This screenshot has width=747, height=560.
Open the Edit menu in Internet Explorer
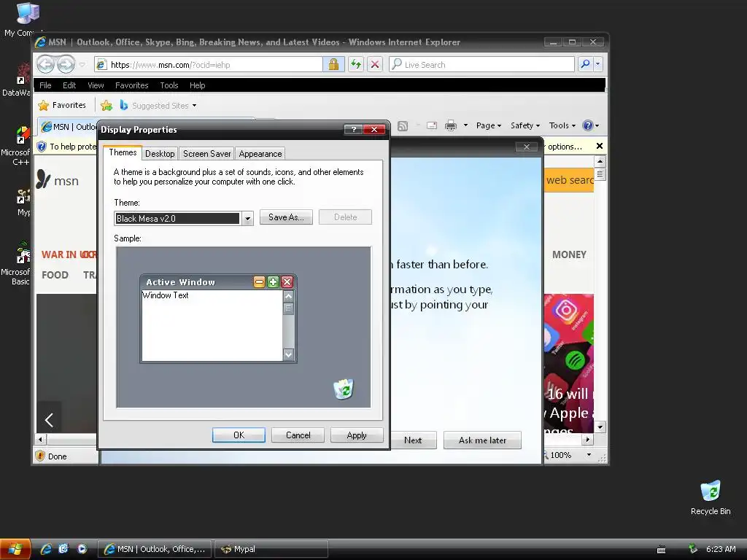point(69,85)
